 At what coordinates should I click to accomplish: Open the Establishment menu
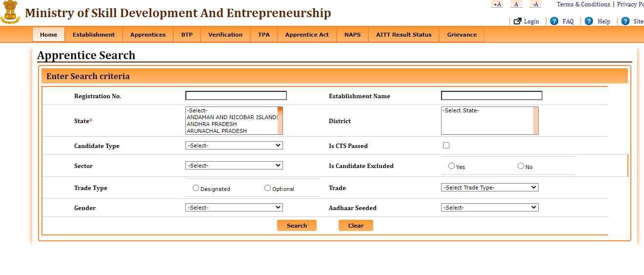click(x=94, y=35)
